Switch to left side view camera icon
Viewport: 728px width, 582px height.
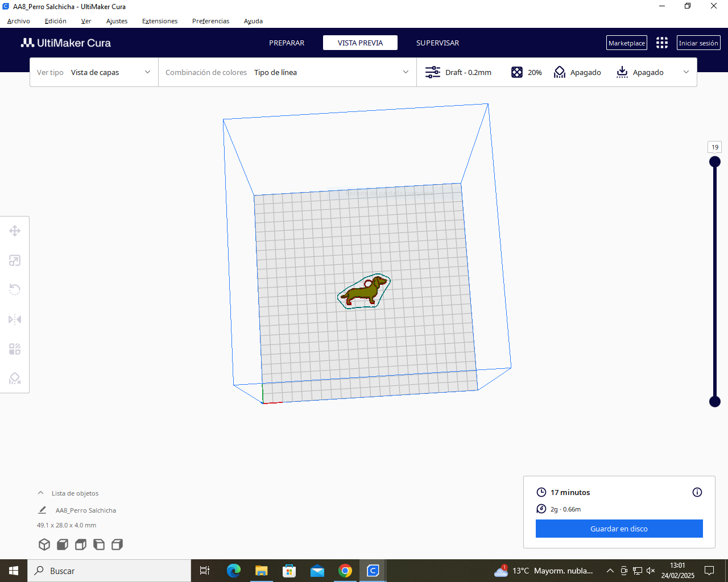click(x=99, y=544)
